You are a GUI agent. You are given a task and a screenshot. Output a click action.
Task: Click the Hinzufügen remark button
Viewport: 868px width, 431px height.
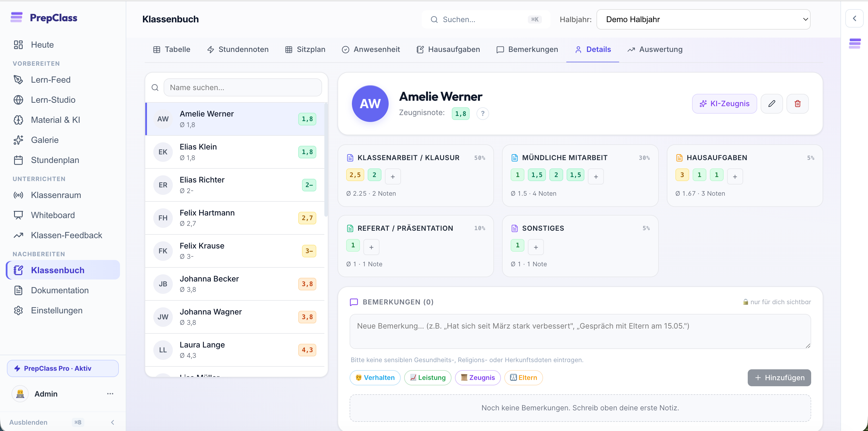pyautogui.click(x=779, y=378)
